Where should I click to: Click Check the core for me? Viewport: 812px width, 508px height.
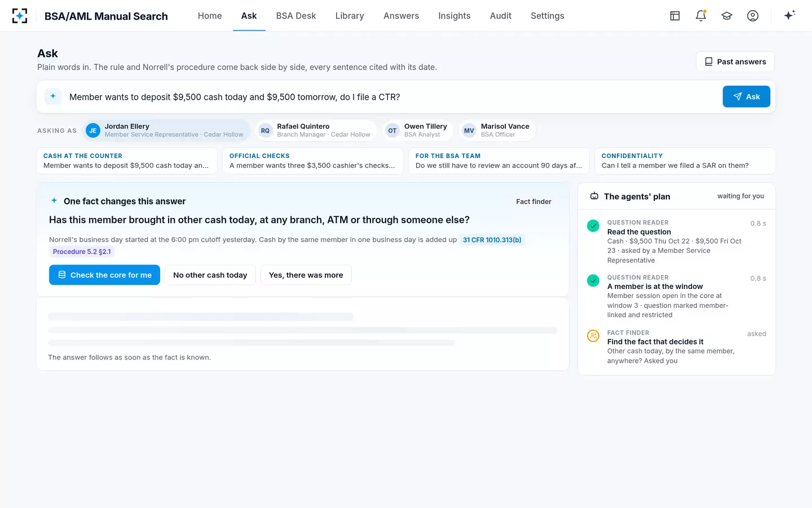104,275
